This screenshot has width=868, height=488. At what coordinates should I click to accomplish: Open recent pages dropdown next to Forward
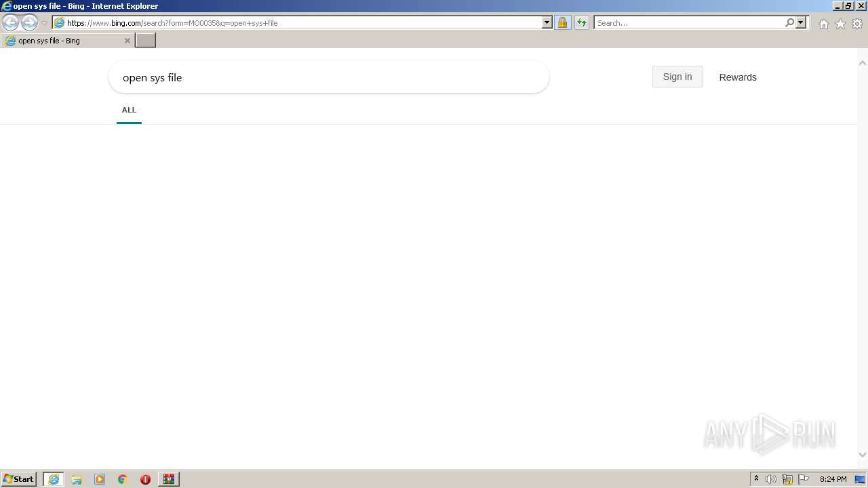tap(45, 23)
